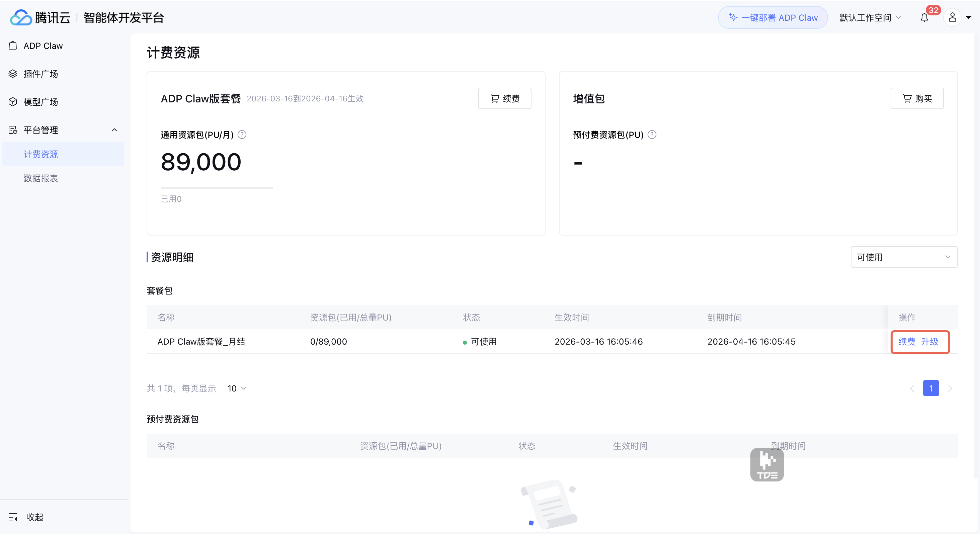Viewport: 980px width, 534px height.
Task: Open 模型广场 from the sidebar
Action: click(x=41, y=102)
